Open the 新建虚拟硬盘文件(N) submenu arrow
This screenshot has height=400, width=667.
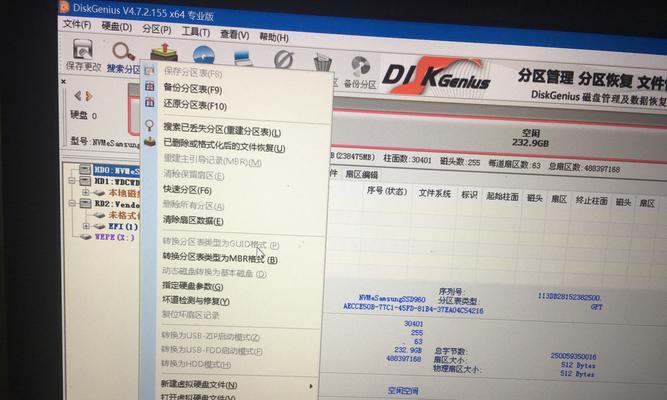coord(311,386)
